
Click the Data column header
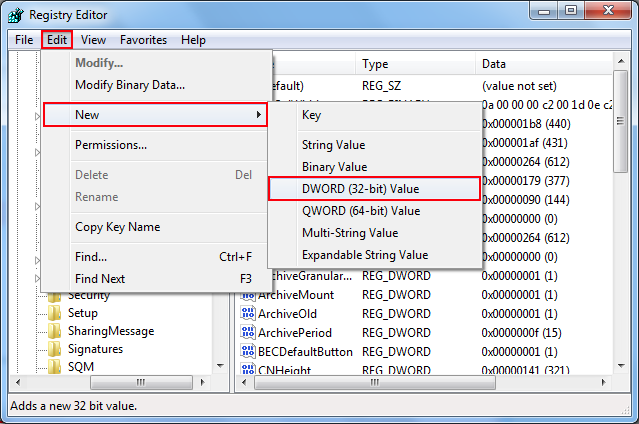pos(544,64)
